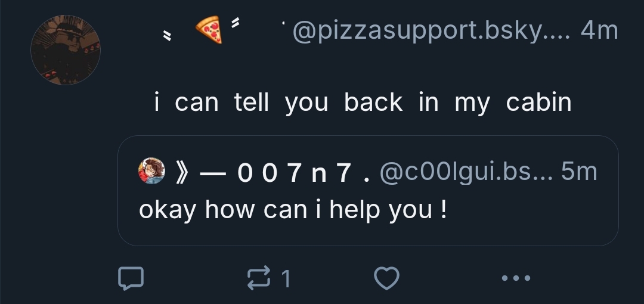Open the pizzasupport profile avatar
The image size is (644, 304).
pos(66,50)
